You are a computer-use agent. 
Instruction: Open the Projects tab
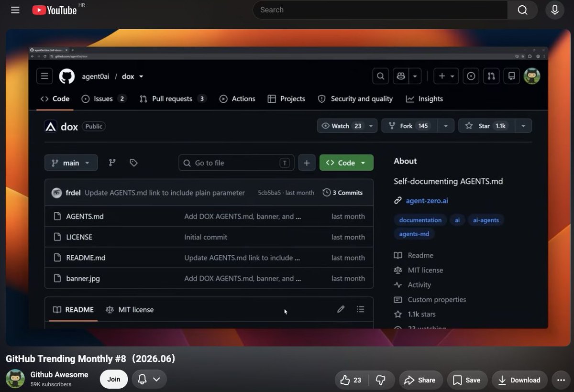[287, 99]
